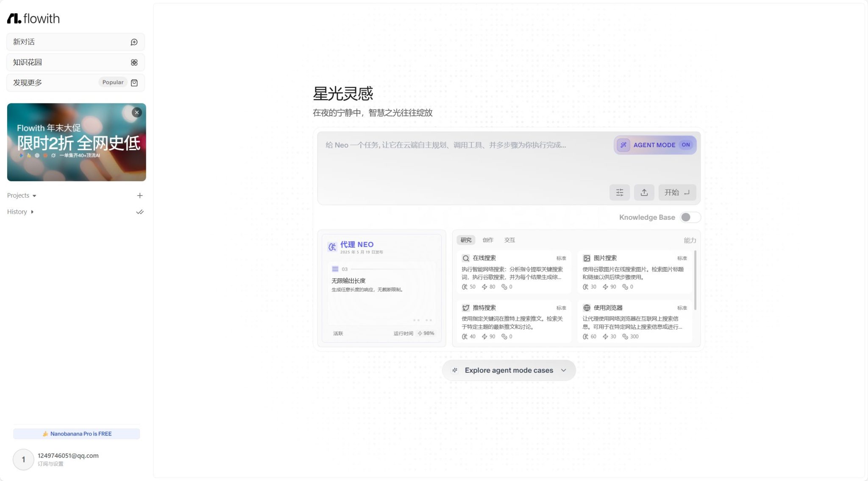Open 知识花园 knowledge garden flower icon
Image resolution: width=868 pixels, height=481 pixels.
coord(134,62)
